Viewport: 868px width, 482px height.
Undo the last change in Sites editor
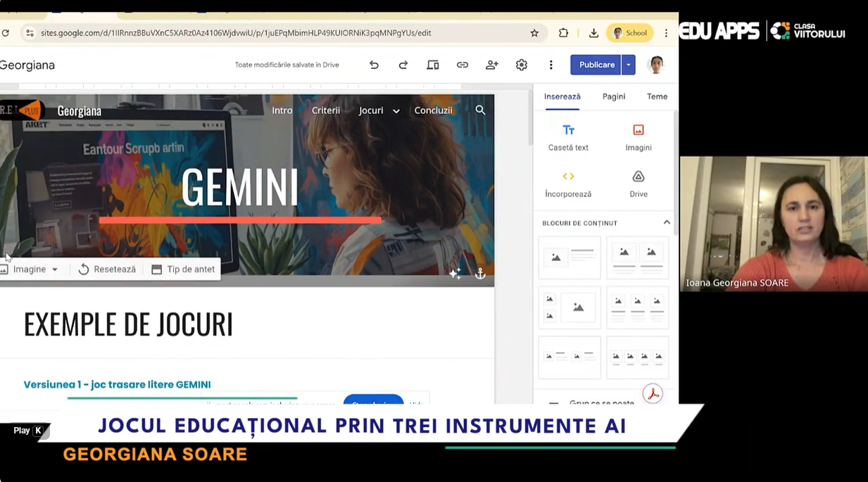[x=374, y=65]
